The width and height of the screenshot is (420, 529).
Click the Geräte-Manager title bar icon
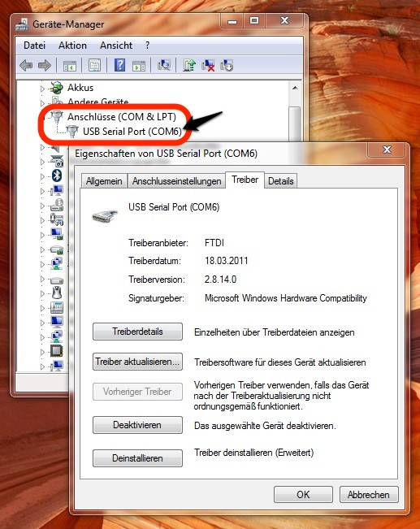click(22, 24)
